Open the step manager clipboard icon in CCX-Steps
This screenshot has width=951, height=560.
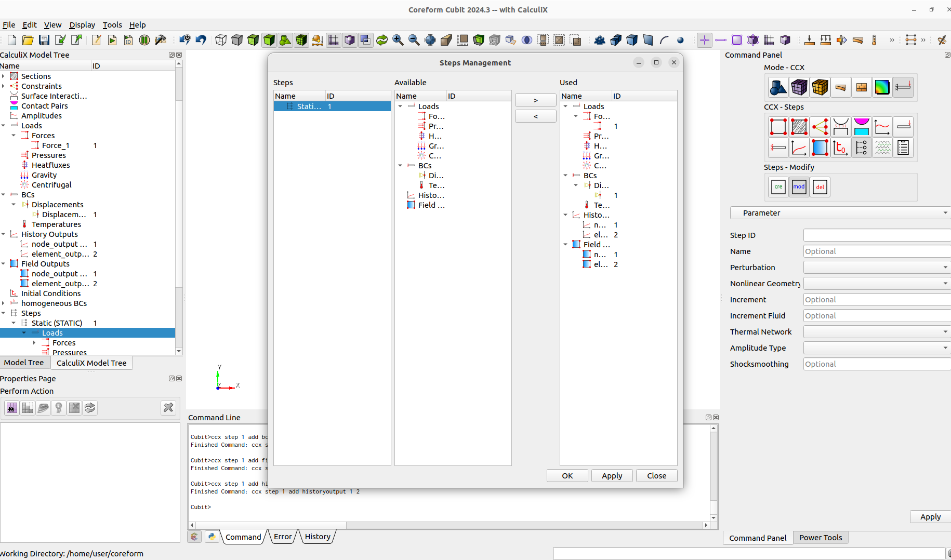[903, 148]
